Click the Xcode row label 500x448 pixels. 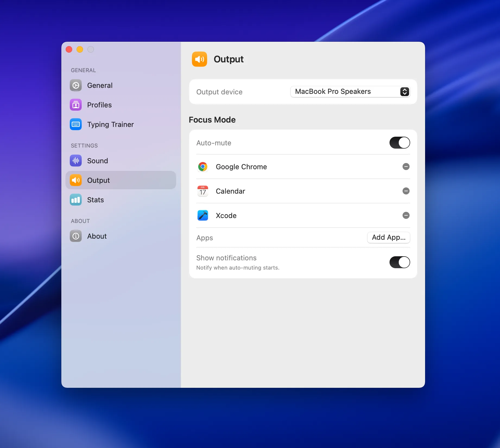tap(226, 216)
